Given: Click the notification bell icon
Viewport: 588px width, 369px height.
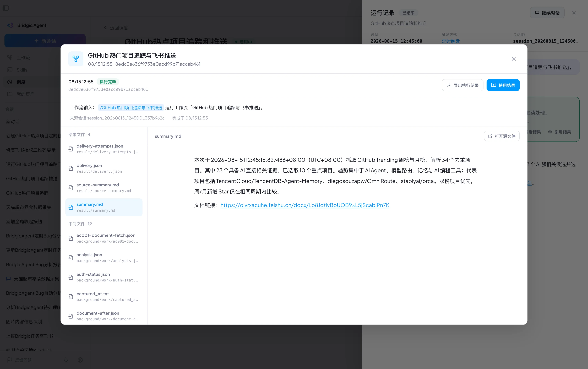Looking at the screenshot, I should [x=66, y=360].
